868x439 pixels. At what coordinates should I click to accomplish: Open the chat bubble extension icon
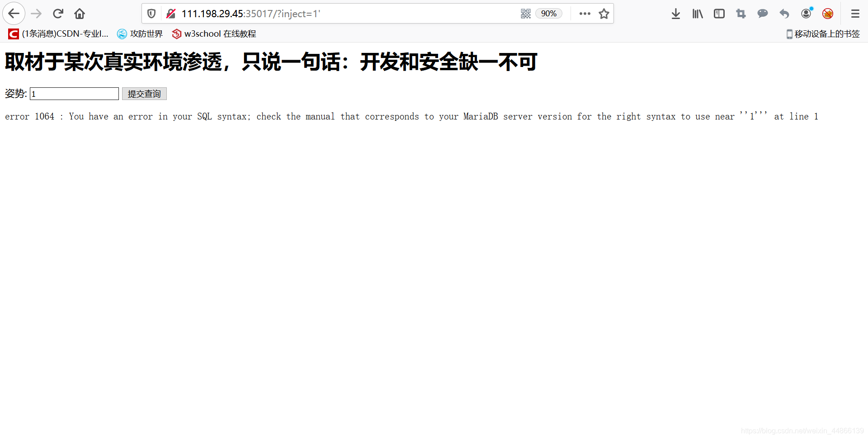pyautogui.click(x=762, y=14)
